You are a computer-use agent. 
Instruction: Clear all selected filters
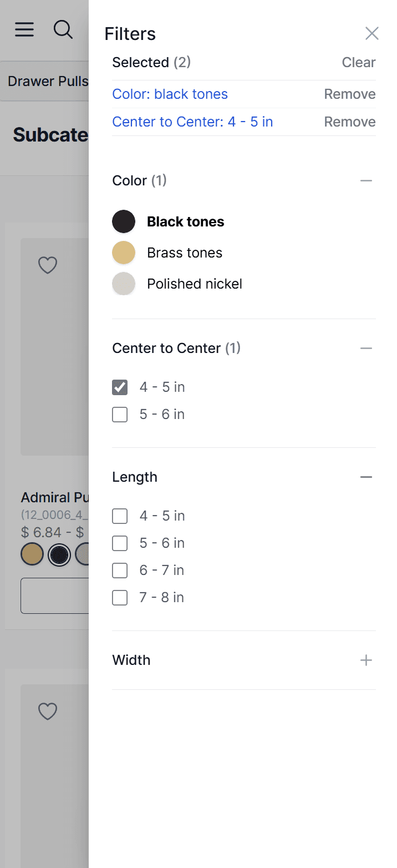[359, 62]
